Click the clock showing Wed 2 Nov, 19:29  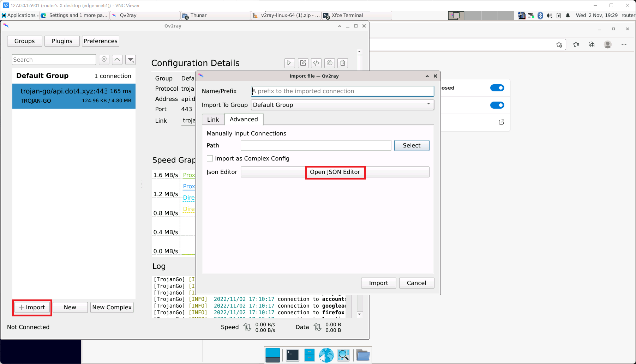point(597,15)
